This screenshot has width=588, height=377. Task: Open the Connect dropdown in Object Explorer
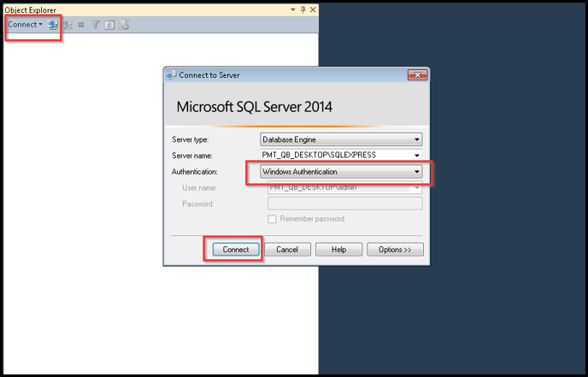[x=25, y=25]
